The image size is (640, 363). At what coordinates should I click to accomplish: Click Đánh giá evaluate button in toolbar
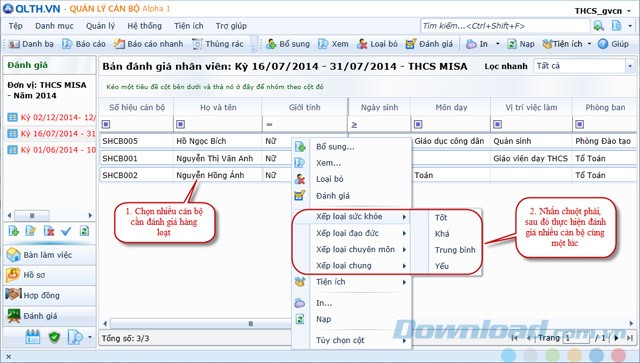[429, 44]
